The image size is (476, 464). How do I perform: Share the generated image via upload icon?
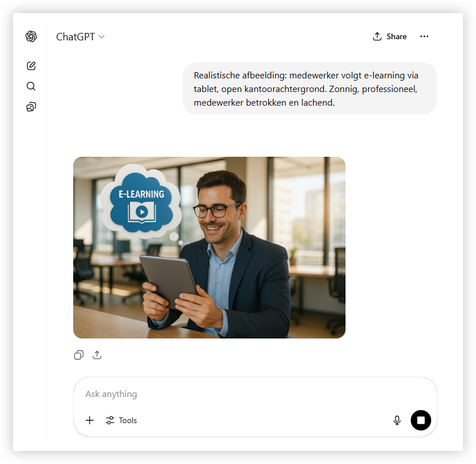pos(97,355)
